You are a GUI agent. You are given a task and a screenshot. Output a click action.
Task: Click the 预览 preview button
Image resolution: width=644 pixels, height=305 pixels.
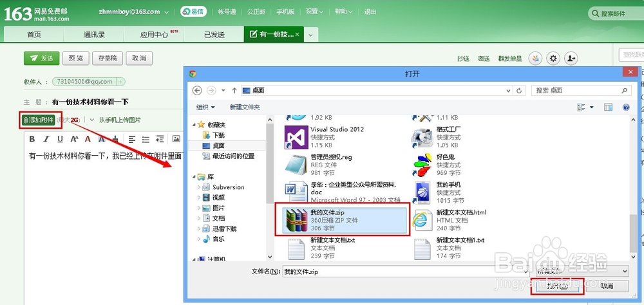click(75, 59)
